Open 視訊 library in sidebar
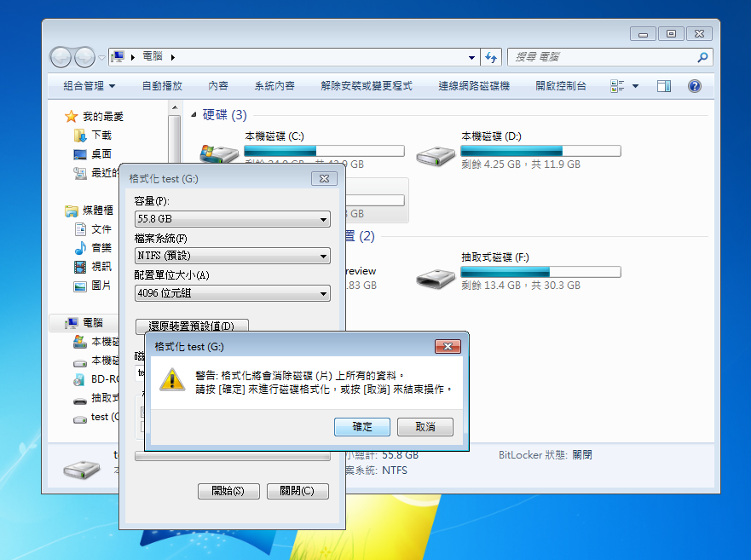 pyautogui.click(x=101, y=266)
